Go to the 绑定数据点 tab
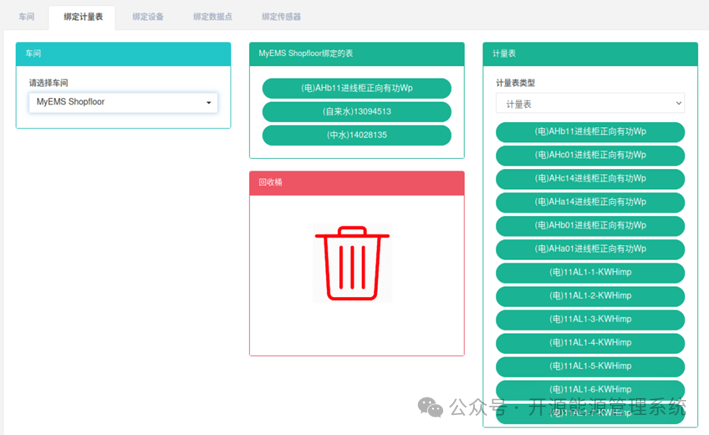This screenshot has height=435, width=709. [213, 17]
